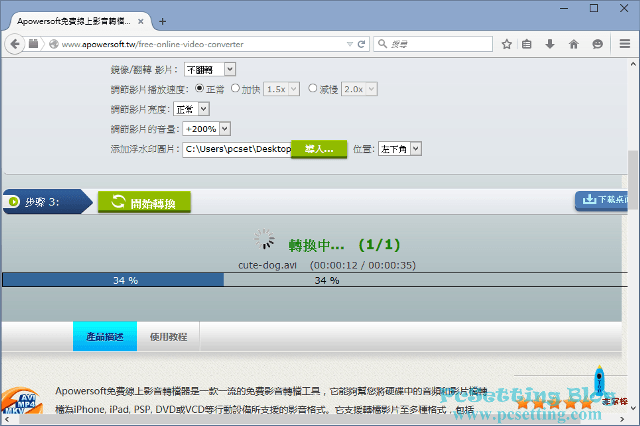
Task: Select the 加快 speed-up radio button
Action: click(235, 88)
